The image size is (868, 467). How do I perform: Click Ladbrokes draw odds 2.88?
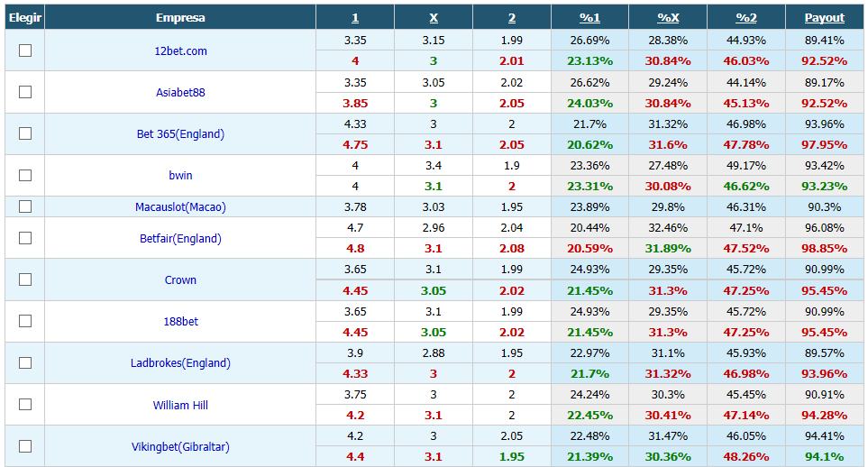click(x=434, y=353)
